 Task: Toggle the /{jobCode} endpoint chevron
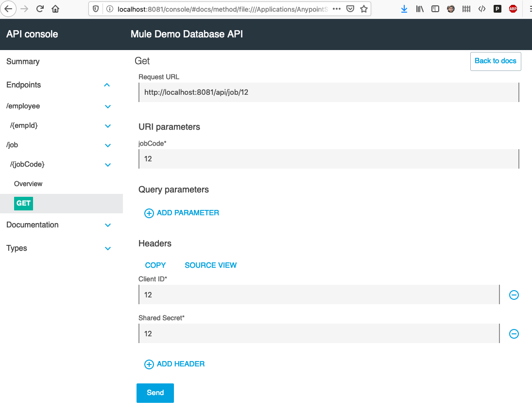(108, 165)
